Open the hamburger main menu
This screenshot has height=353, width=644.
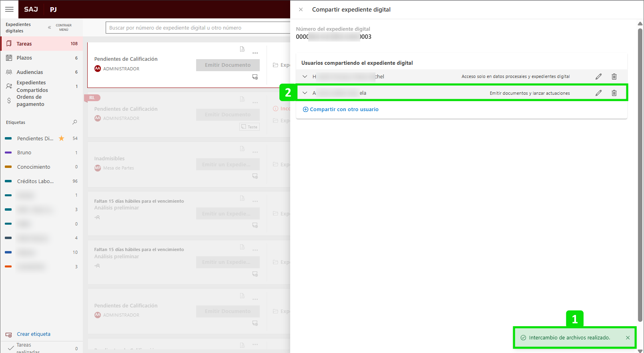9,9
